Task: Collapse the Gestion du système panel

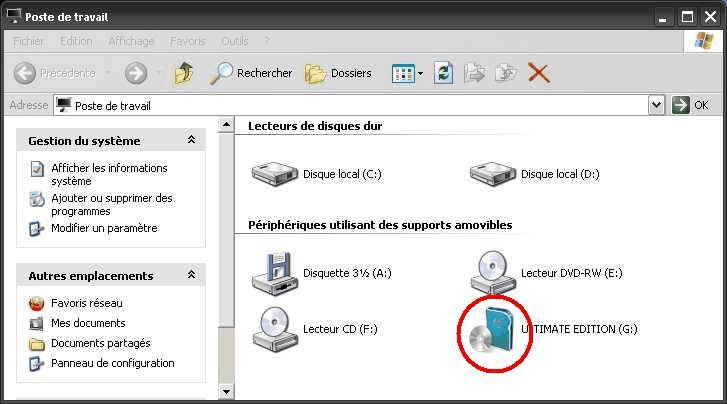Action: pos(191,140)
